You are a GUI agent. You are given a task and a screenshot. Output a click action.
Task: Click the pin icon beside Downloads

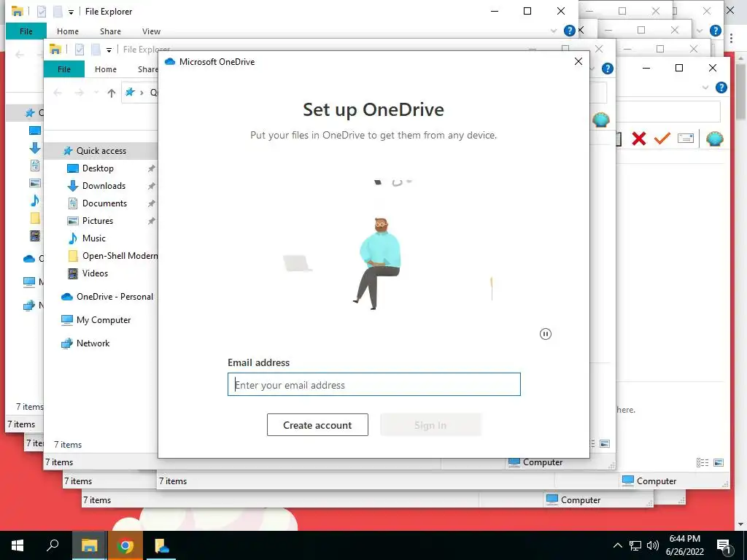(152, 186)
